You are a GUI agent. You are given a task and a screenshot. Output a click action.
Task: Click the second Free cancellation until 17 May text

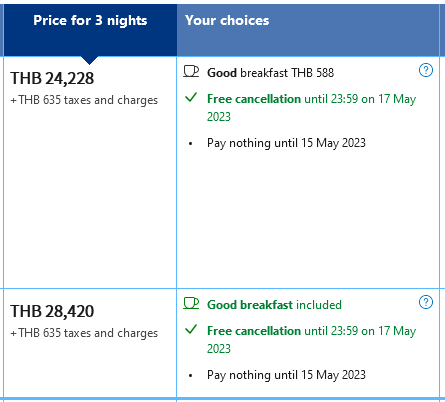click(311, 340)
